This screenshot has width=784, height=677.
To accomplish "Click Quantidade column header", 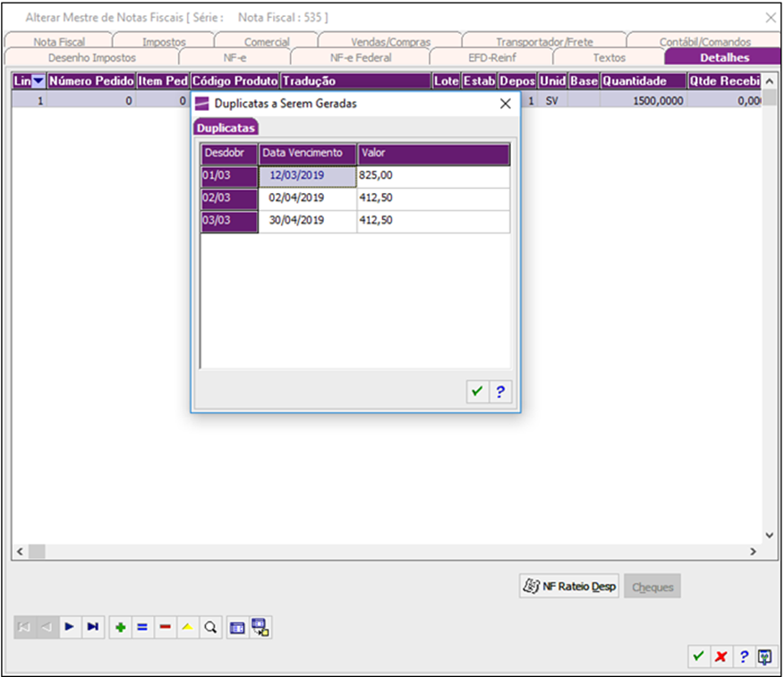I will (643, 81).
